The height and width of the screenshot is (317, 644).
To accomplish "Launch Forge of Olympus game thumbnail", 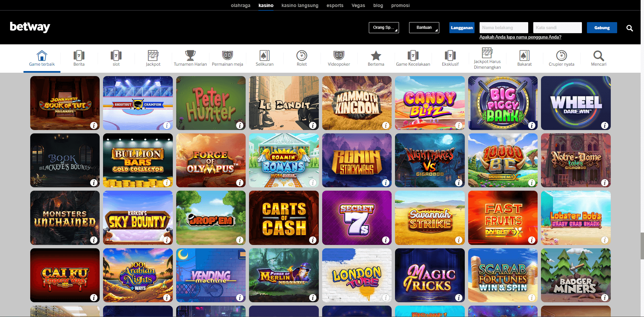I will [x=211, y=161].
